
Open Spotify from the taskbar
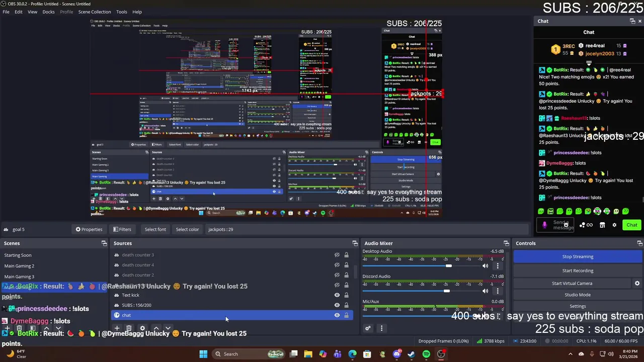tap(426, 354)
